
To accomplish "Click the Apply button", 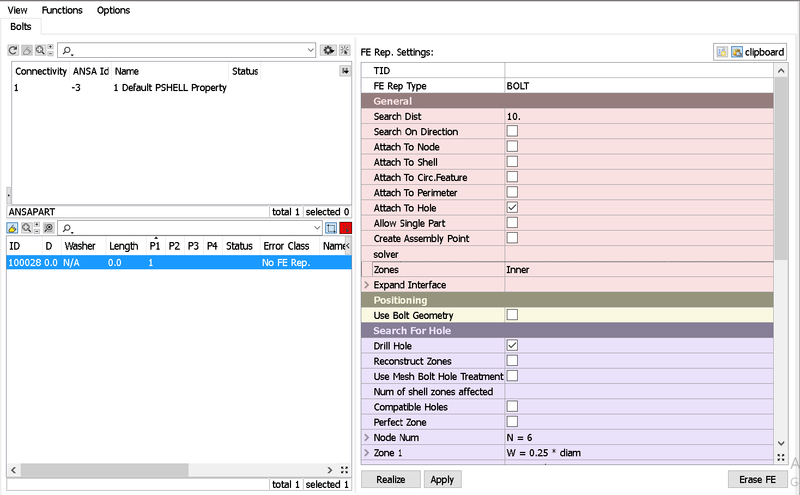I will click(x=442, y=480).
